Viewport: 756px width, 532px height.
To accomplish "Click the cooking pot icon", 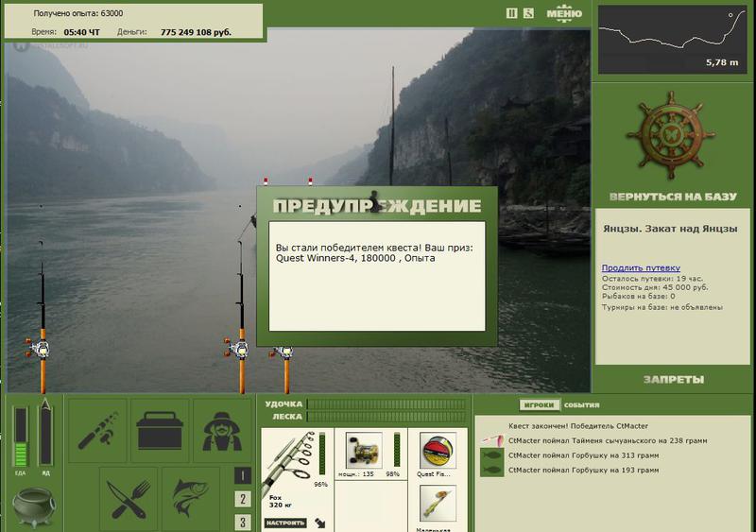I will (x=33, y=506).
